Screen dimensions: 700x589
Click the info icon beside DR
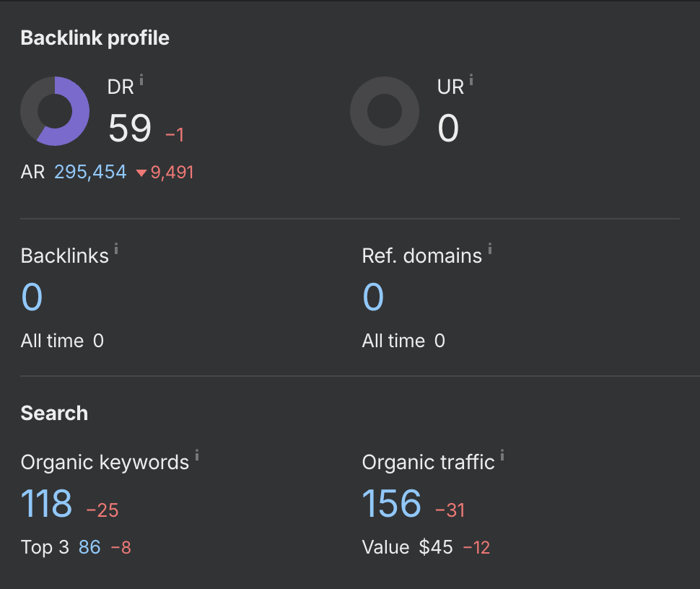coord(141,80)
